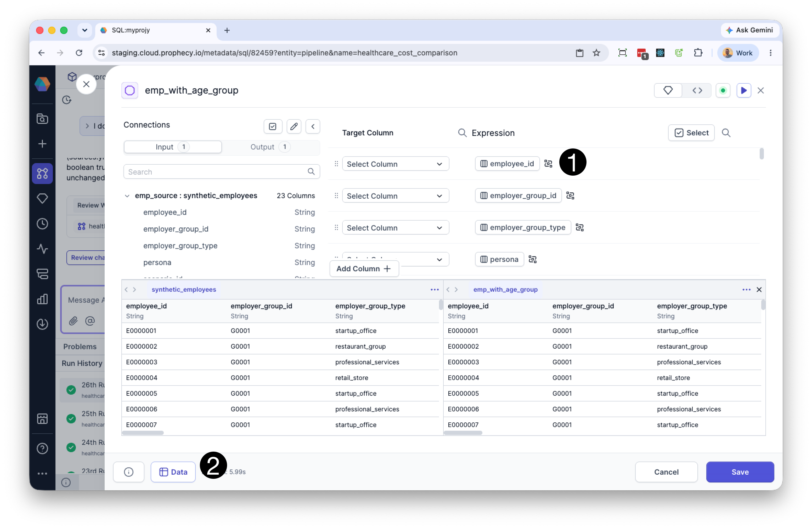Screen dimensions: 812x529
Task: Select the synthetic_employees preview tab
Action: [x=184, y=289]
